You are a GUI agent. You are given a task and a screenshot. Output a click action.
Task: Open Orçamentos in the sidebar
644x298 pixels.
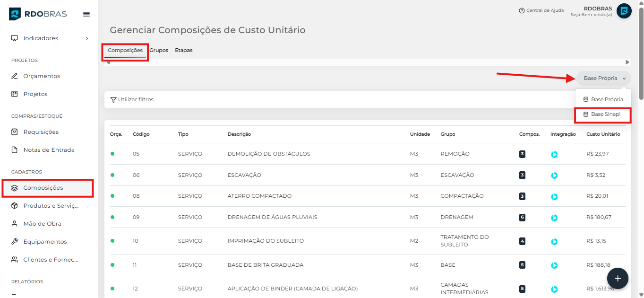42,76
